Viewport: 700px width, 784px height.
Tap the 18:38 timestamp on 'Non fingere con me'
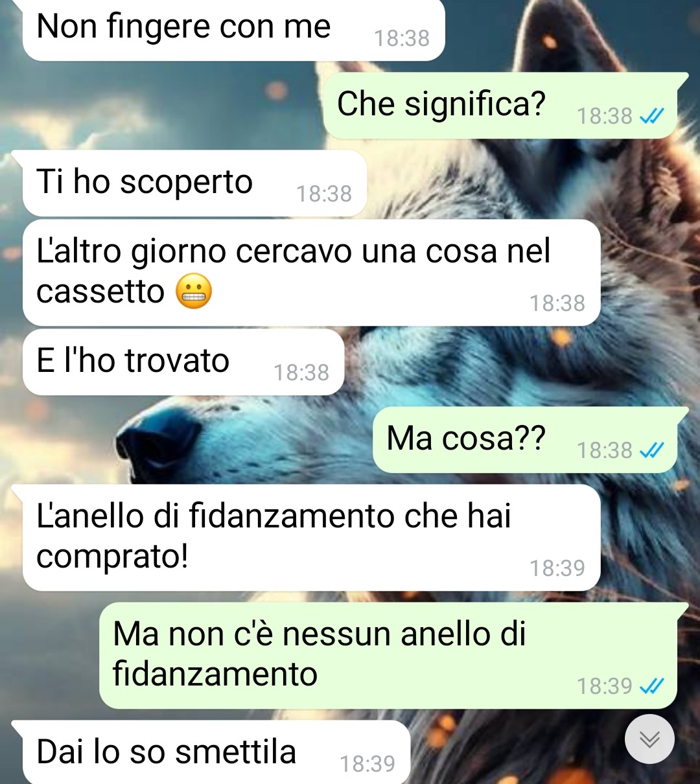pyautogui.click(x=402, y=38)
